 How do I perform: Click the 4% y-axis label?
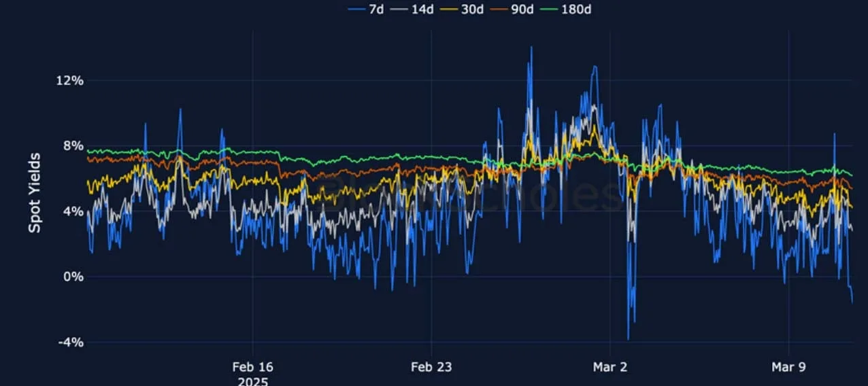[74, 211]
